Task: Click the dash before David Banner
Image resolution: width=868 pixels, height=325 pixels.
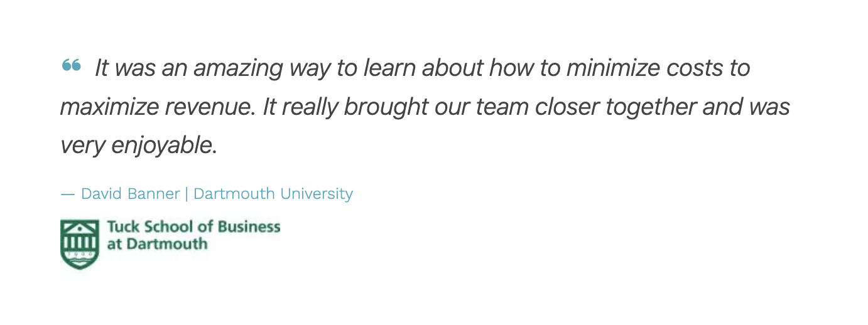Action: 67,194
